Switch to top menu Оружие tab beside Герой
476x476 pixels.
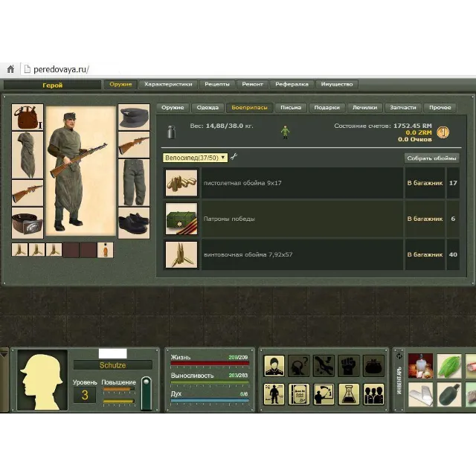tap(120, 84)
